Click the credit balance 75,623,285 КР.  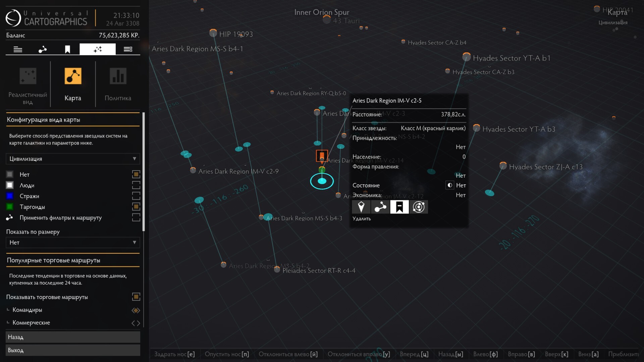(x=119, y=35)
